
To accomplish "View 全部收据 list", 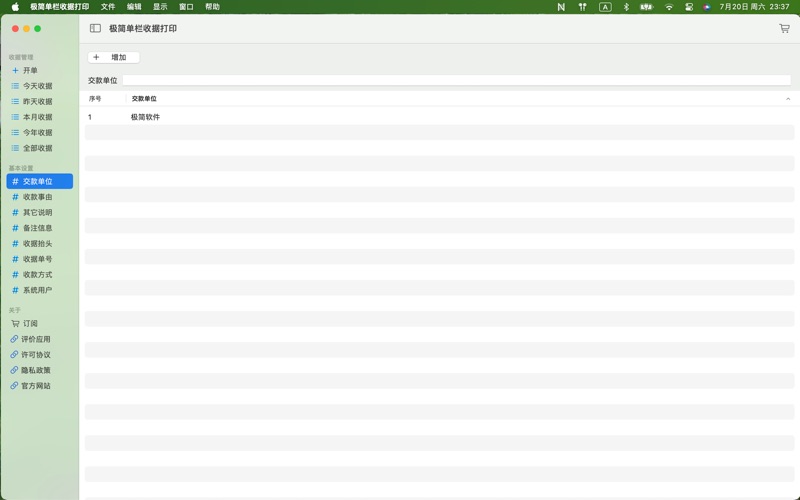I will tap(40, 148).
